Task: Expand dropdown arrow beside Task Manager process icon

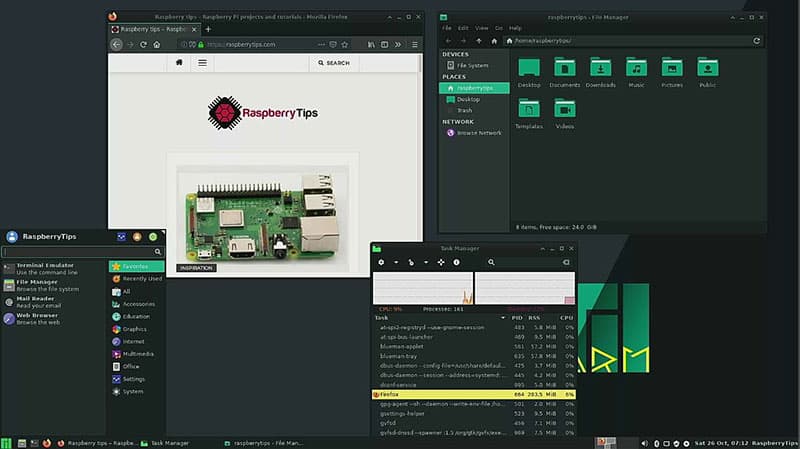Action: pyautogui.click(x=426, y=262)
